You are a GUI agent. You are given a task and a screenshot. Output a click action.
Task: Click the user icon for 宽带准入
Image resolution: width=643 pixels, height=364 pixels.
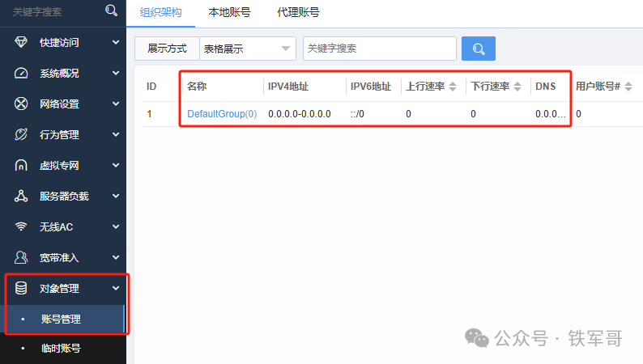click(21, 257)
